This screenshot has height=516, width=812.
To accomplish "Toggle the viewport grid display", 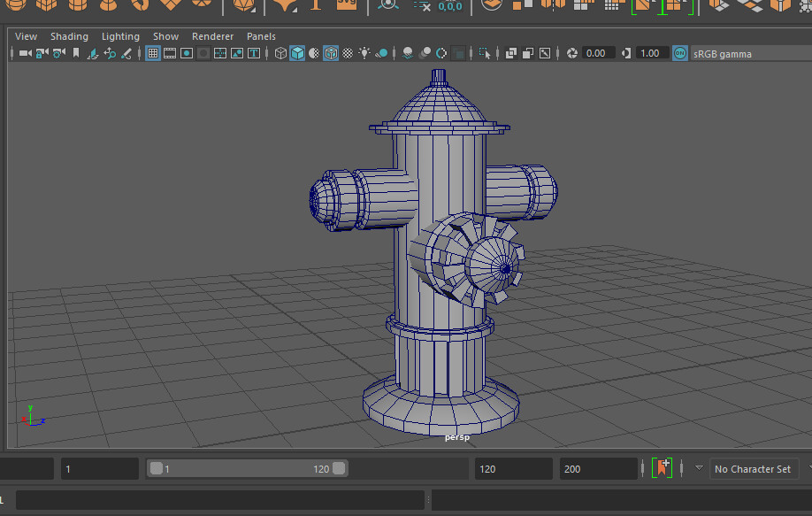I will [x=153, y=53].
